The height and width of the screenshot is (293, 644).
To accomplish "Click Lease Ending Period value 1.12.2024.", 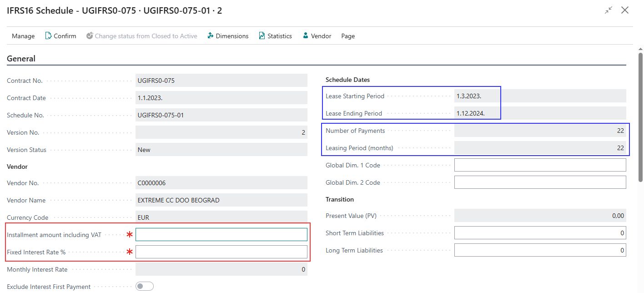I will coord(540,113).
